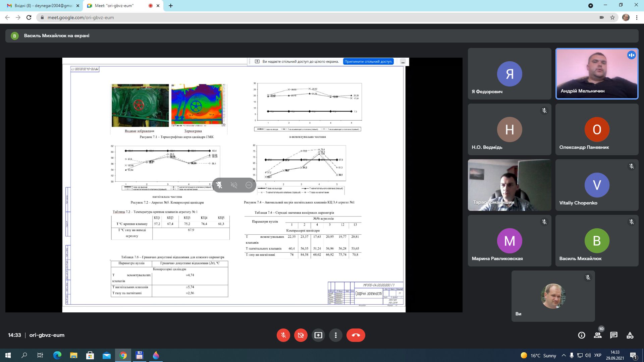Click the Chrome three-dot menu
This screenshot has height=362, width=644.
point(637,17)
